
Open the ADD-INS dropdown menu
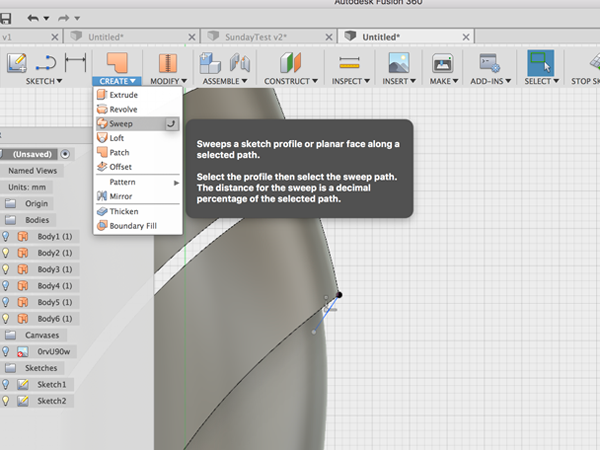click(491, 81)
